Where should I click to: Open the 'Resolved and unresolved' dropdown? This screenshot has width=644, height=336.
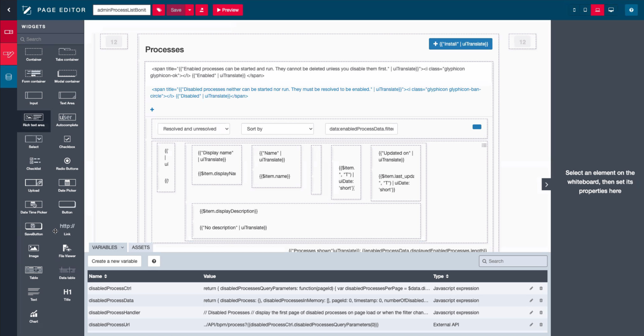click(193, 129)
